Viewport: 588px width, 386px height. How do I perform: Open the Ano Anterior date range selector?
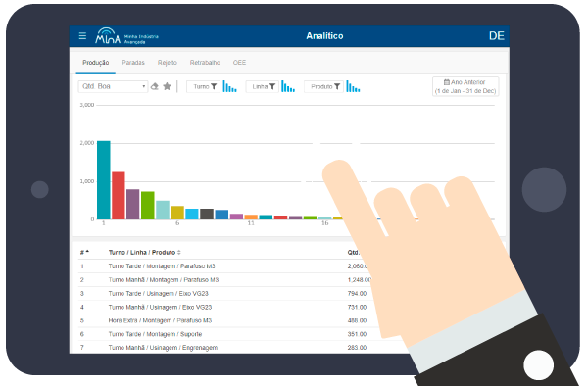[465, 86]
